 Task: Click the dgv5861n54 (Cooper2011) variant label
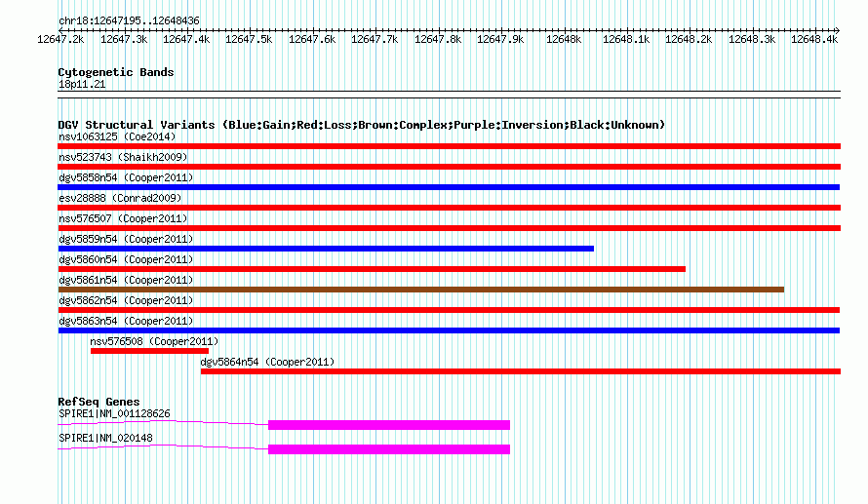[x=126, y=280]
